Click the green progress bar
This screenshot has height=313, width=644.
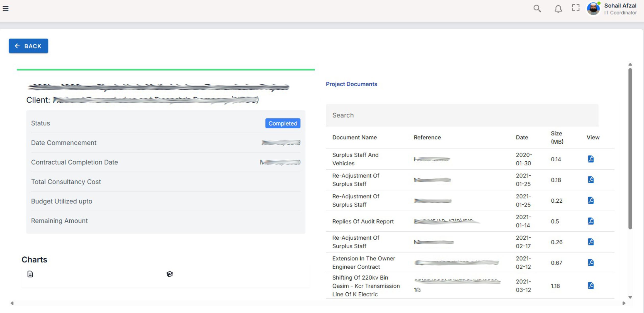[166, 69]
